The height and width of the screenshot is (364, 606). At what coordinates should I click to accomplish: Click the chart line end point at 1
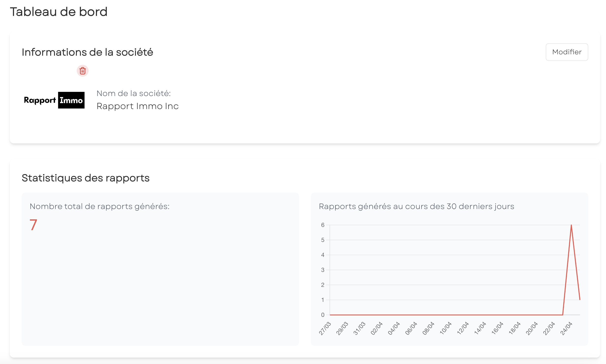[580, 300]
